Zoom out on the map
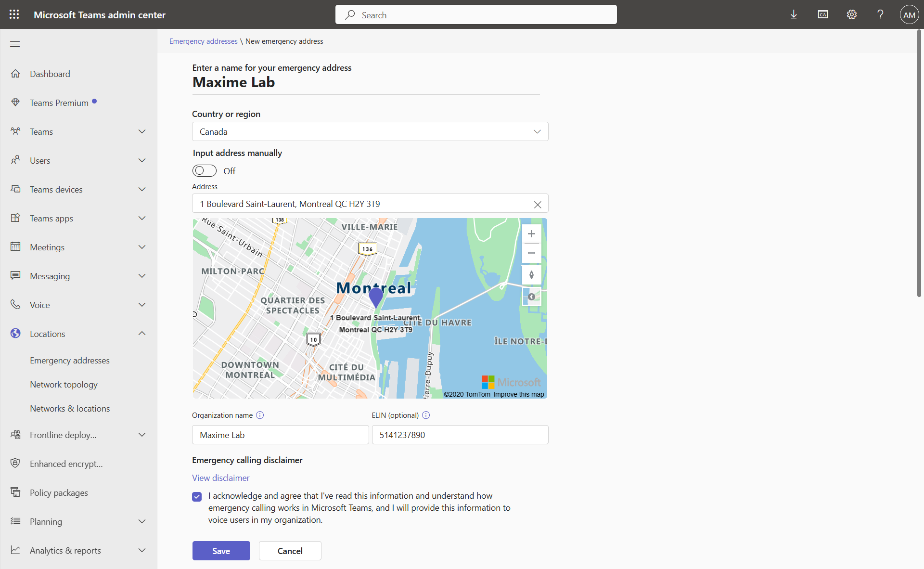Screen dimensions: 924x569 [531, 253]
